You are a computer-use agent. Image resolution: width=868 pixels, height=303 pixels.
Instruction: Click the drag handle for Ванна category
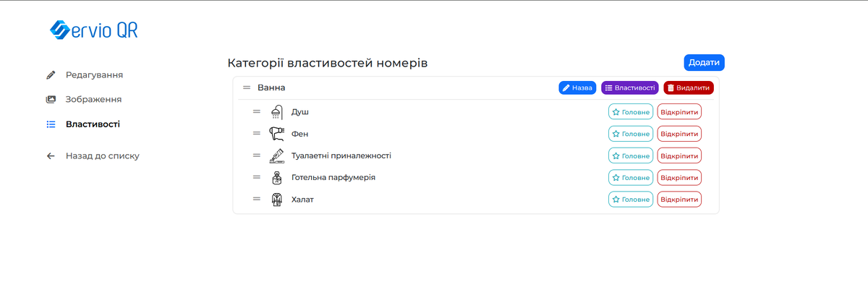click(x=247, y=88)
